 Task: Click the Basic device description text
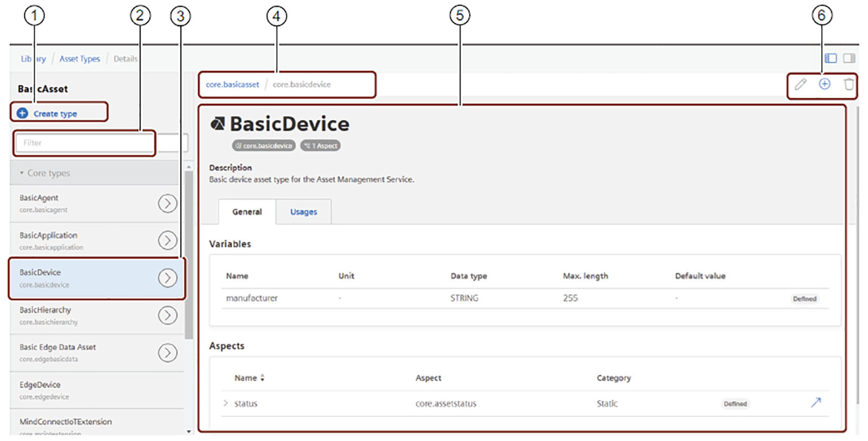[311, 180]
